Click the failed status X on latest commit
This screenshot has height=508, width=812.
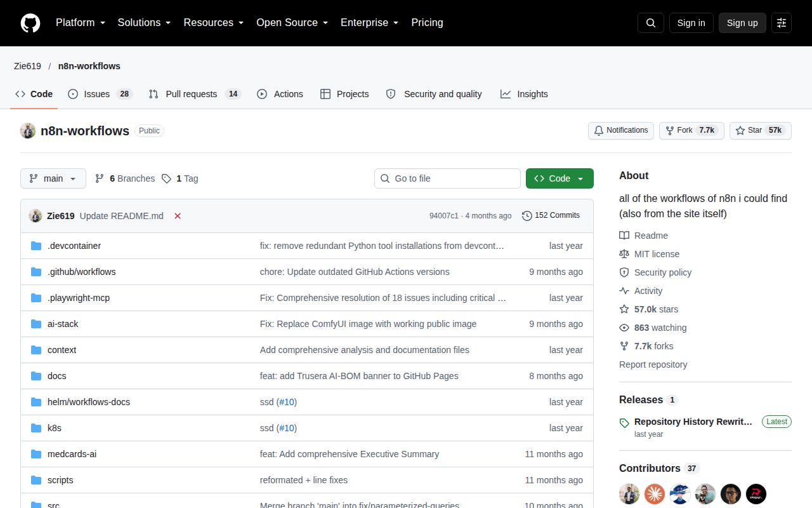(178, 216)
